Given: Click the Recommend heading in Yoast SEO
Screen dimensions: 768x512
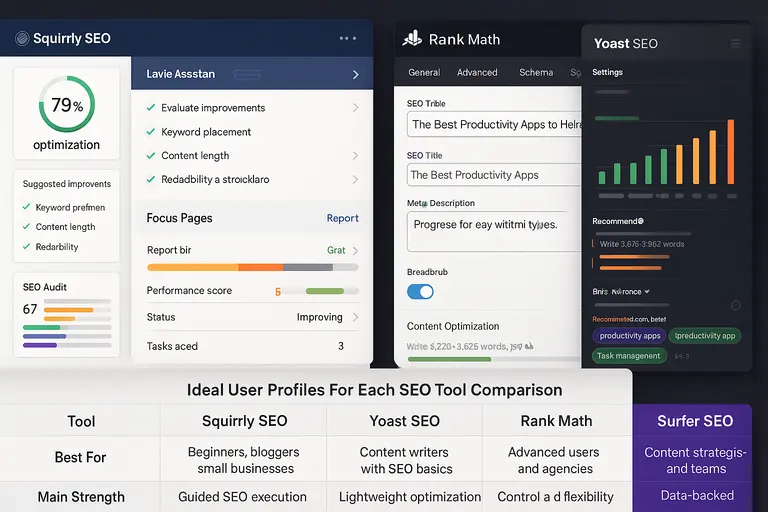Looking at the screenshot, I should pos(618,221).
